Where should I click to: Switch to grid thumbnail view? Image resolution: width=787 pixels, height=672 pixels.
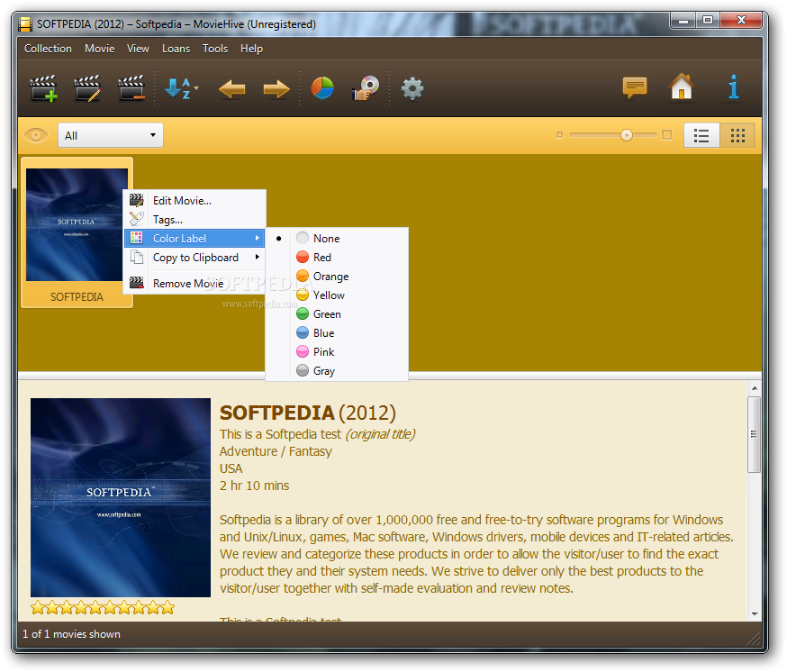point(737,136)
